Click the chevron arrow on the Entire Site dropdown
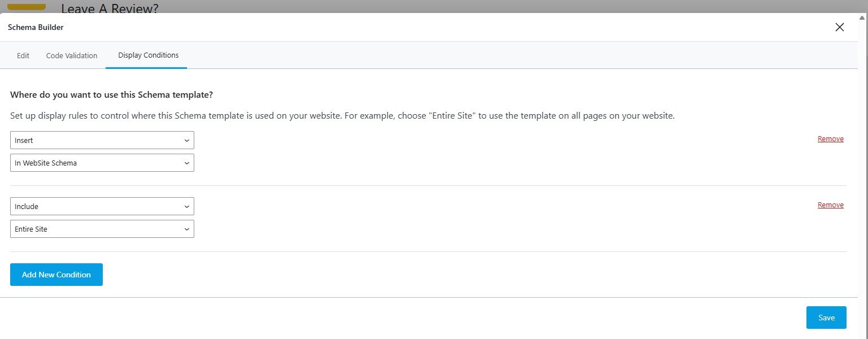 point(187,229)
